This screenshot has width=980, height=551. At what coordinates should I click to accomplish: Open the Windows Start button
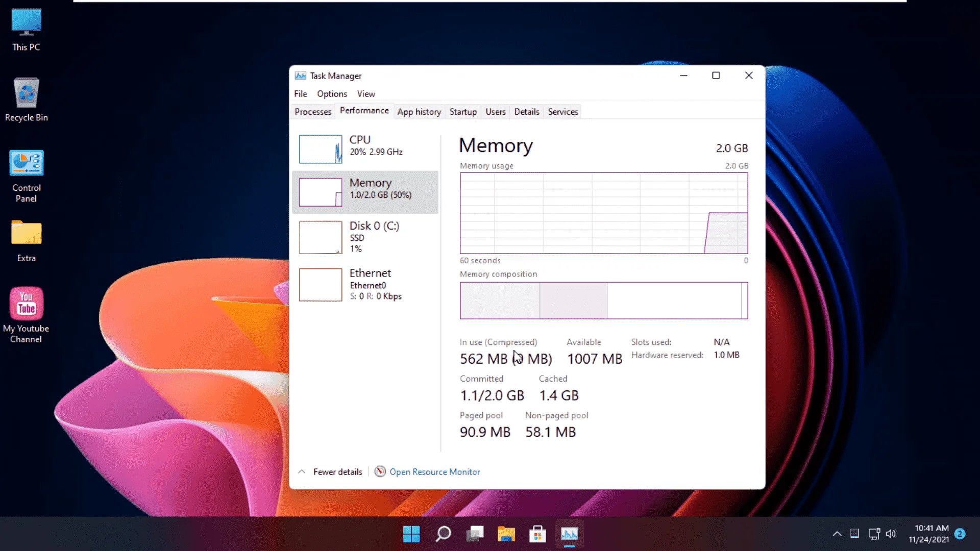[411, 534]
